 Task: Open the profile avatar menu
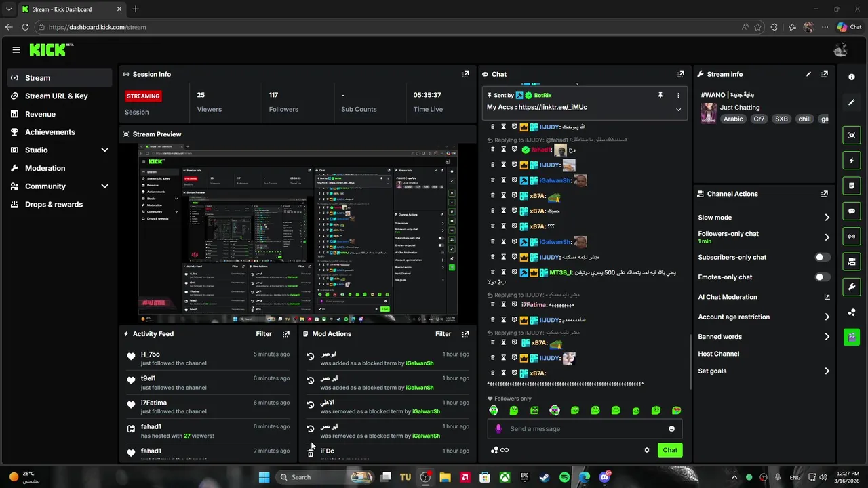click(x=841, y=49)
